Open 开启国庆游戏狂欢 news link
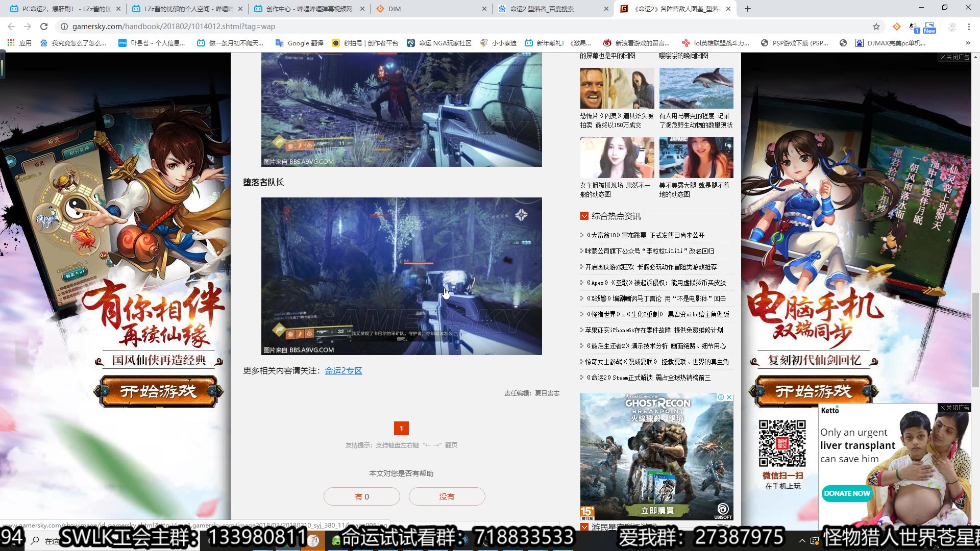The width and height of the screenshot is (980, 551). (651, 267)
